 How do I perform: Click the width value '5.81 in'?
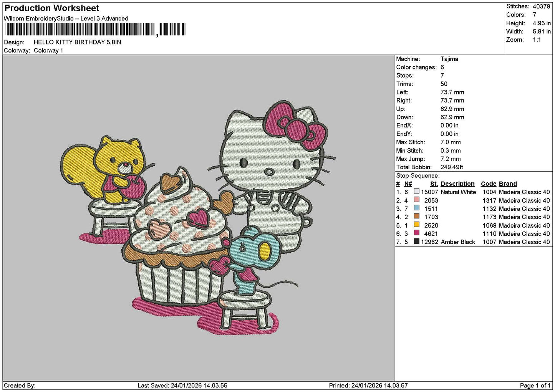[542, 31]
